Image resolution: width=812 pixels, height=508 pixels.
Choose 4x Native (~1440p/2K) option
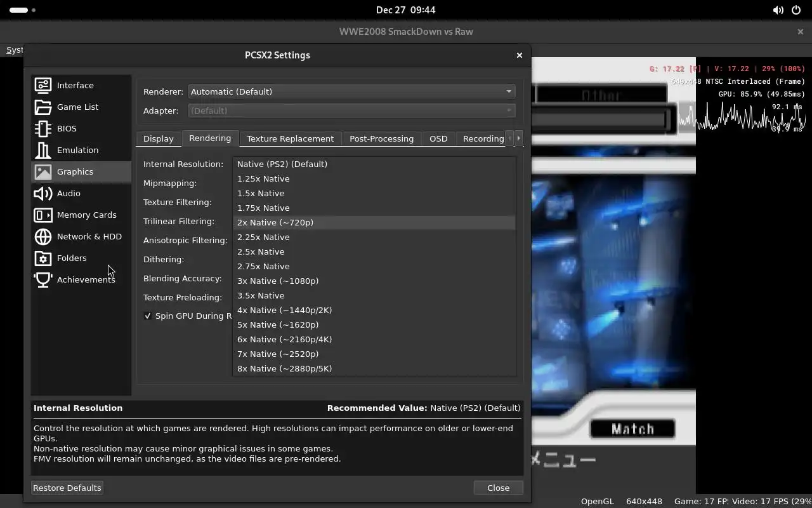pyautogui.click(x=374, y=310)
